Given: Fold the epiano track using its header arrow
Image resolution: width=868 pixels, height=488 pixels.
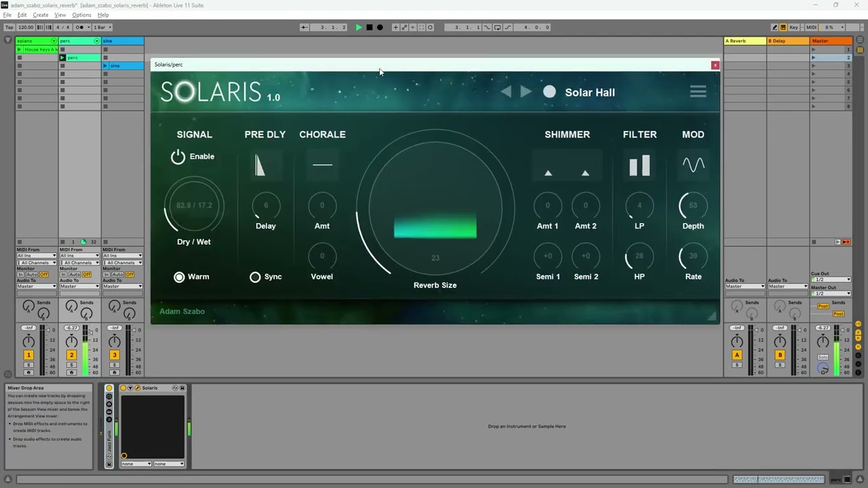Looking at the screenshot, I should (x=54, y=41).
